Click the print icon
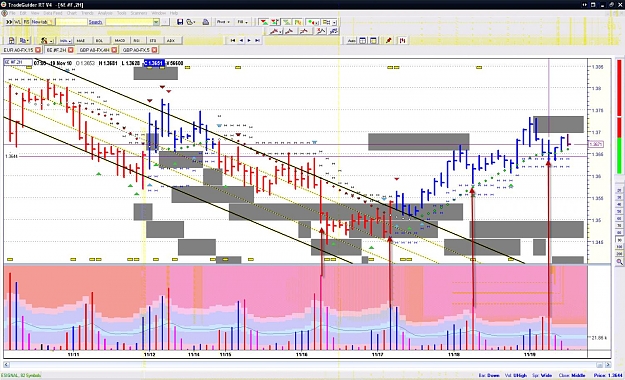Screen dimensions: 625x380 tap(206, 22)
